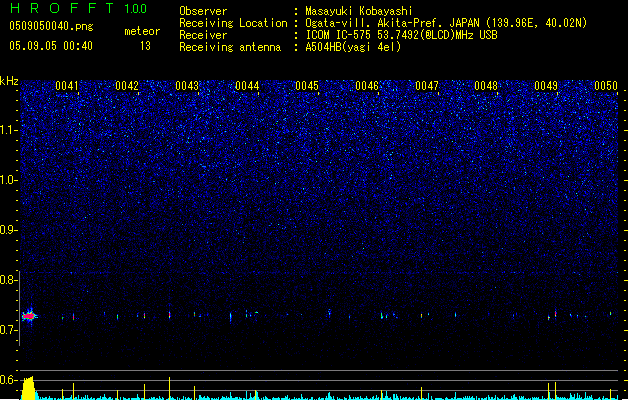
Task: Click the meteor count label
Action: click(x=142, y=31)
